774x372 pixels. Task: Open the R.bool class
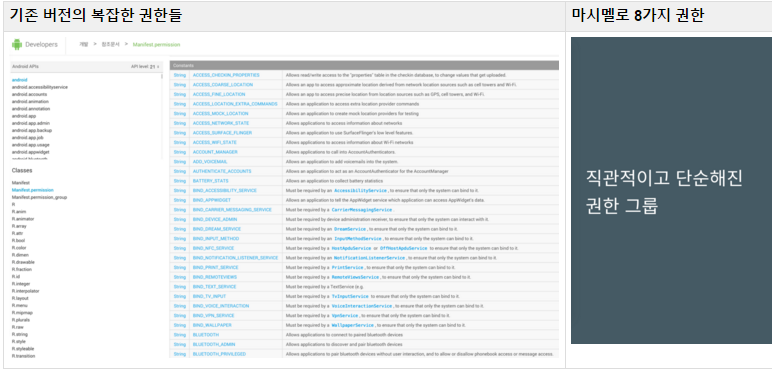click(19, 240)
